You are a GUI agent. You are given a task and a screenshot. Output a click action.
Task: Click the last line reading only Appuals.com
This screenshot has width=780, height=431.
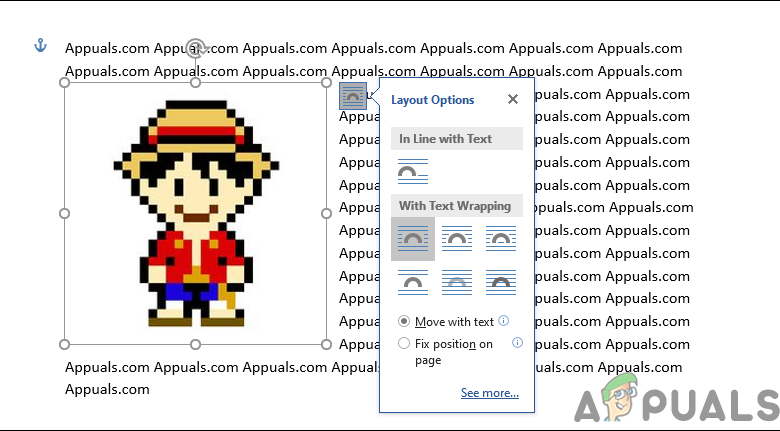(107, 389)
